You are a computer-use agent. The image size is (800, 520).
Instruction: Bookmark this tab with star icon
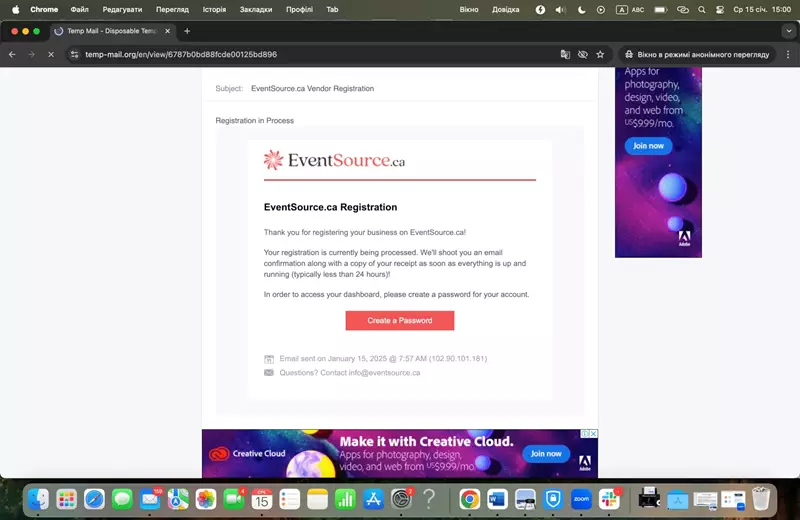coord(600,54)
